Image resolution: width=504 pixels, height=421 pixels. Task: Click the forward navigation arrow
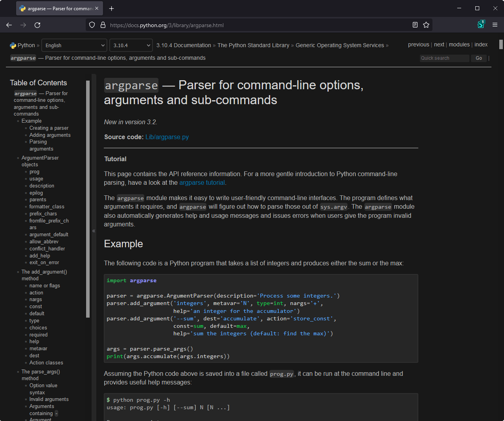pos(23,25)
